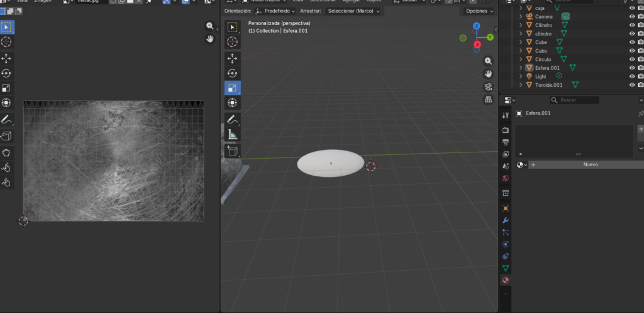The height and width of the screenshot is (313, 644).
Task: Hide the Camera in the viewport
Action: pyautogui.click(x=632, y=16)
